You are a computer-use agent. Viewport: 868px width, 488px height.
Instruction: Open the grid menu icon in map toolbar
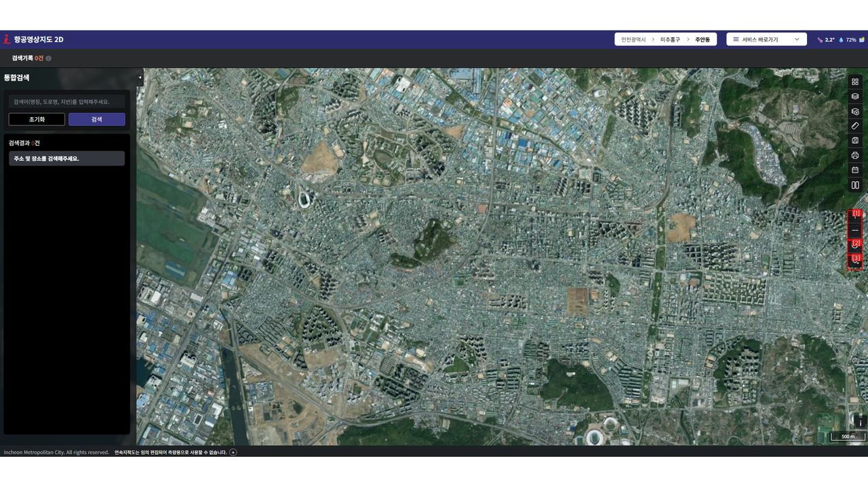855,81
